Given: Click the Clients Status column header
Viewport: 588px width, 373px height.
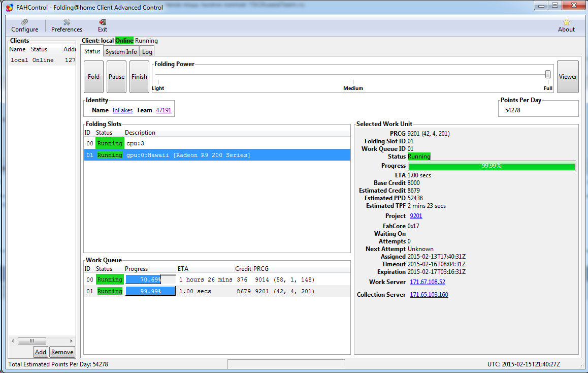Looking at the screenshot, I should click(46, 49).
